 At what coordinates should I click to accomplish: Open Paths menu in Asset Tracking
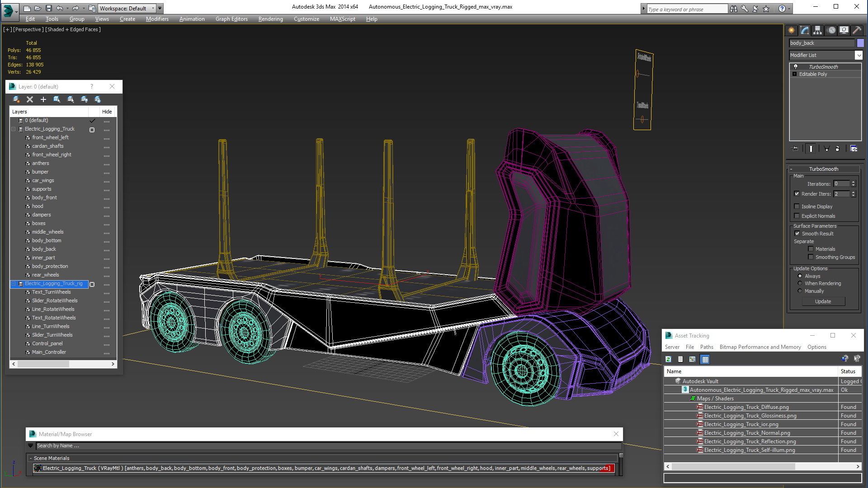pos(707,347)
